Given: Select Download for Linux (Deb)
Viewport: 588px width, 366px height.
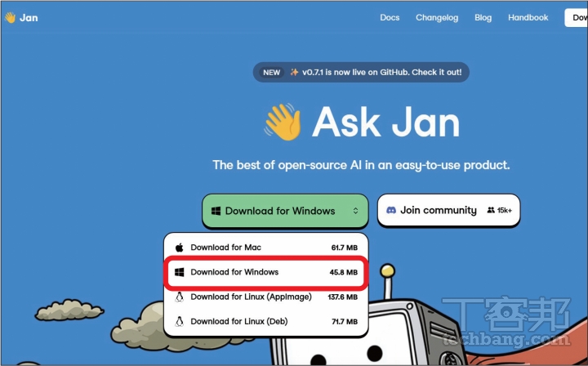Looking at the screenshot, I should click(266, 322).
